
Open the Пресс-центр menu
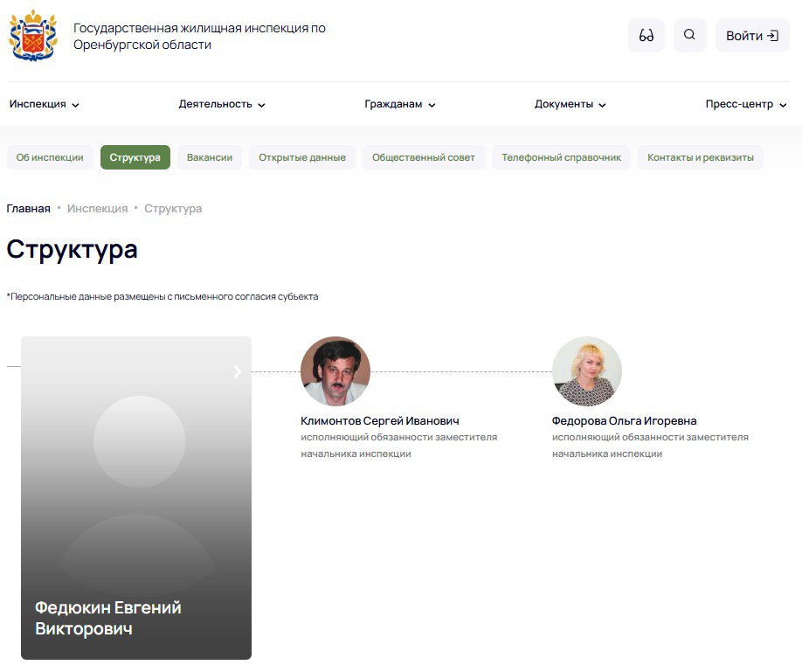[x=747, y=104]
